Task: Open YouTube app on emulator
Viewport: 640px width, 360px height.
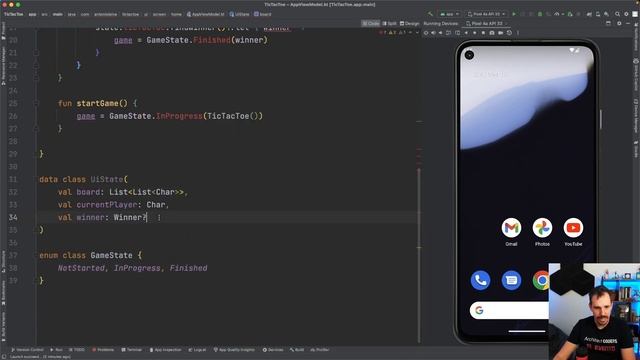Action: point(573,232)
